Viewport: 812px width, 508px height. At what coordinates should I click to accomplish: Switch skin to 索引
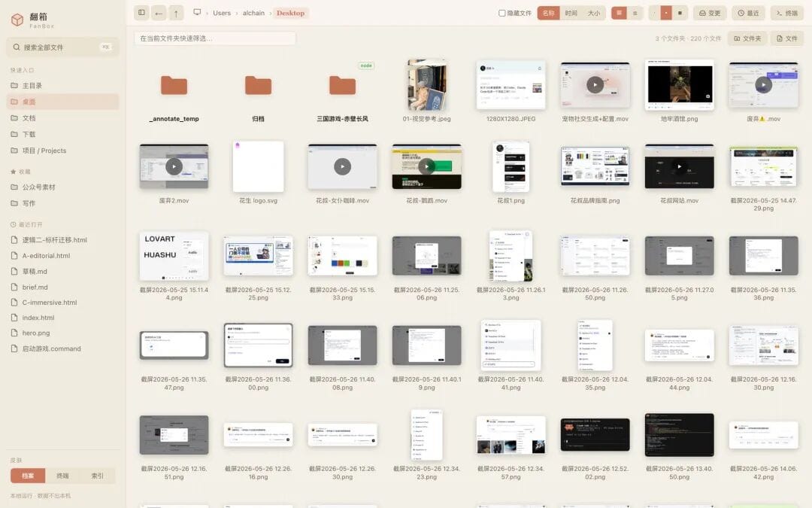97,476
